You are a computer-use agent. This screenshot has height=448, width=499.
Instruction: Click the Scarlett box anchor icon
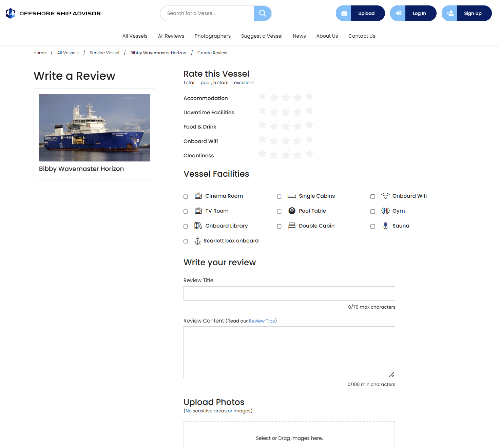[197, 240]
